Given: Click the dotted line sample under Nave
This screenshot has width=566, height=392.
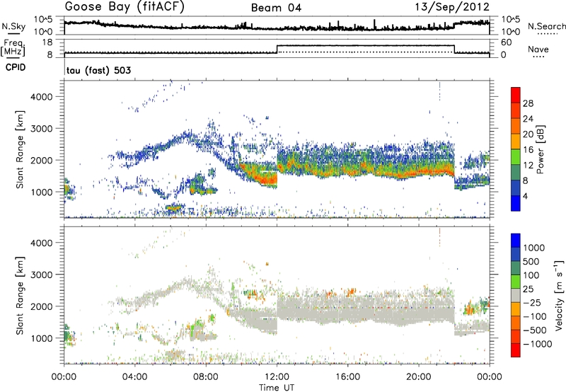Looking at the screenshot, I should click(x=538, y=57).
